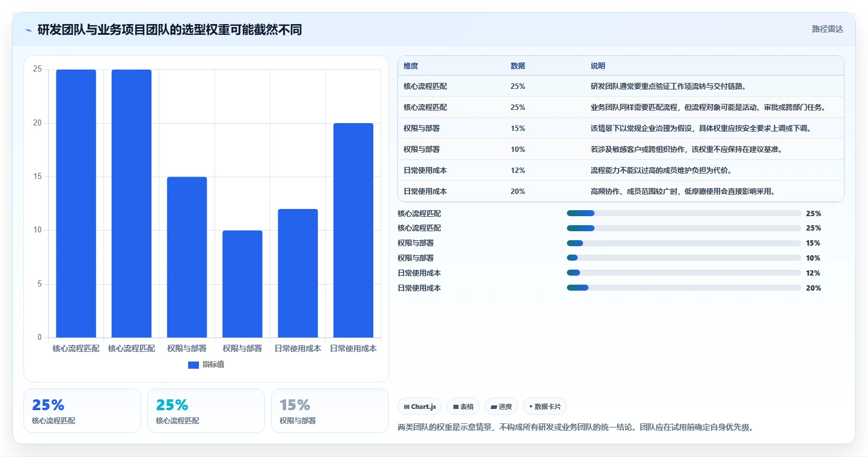Select the row text starting 高频协作、成员范围较广
868x457 pixels.
click(x=682, y=192)
